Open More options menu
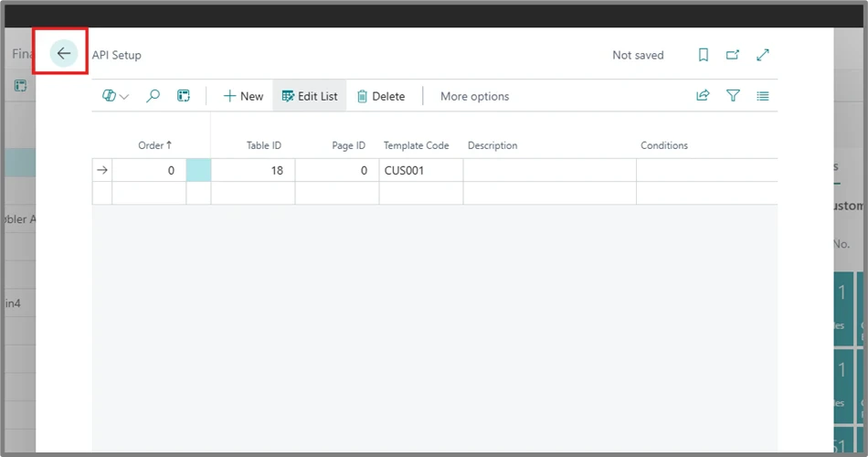 [x=474, y=96]
